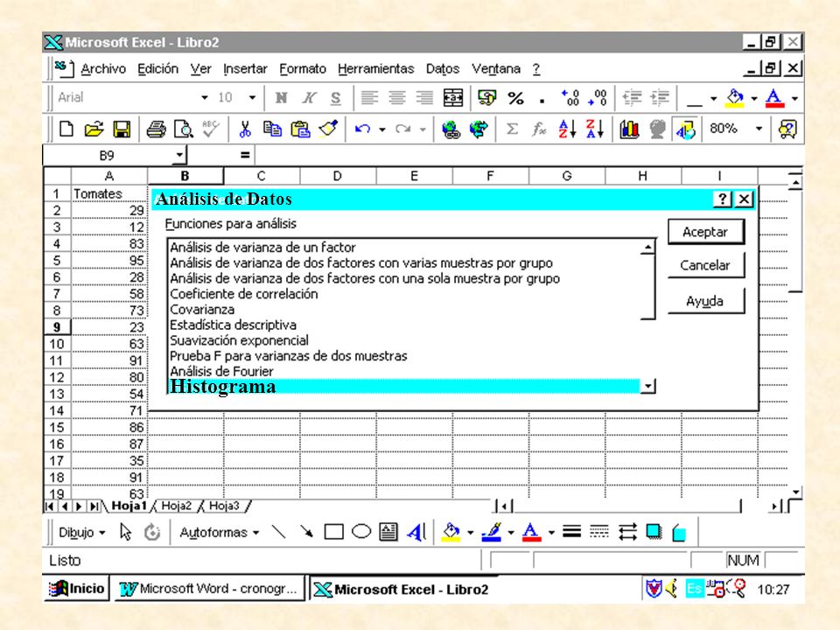Select the Line tool in Dibujo toolbar
The image size is (840, 630).
(278, 532)
